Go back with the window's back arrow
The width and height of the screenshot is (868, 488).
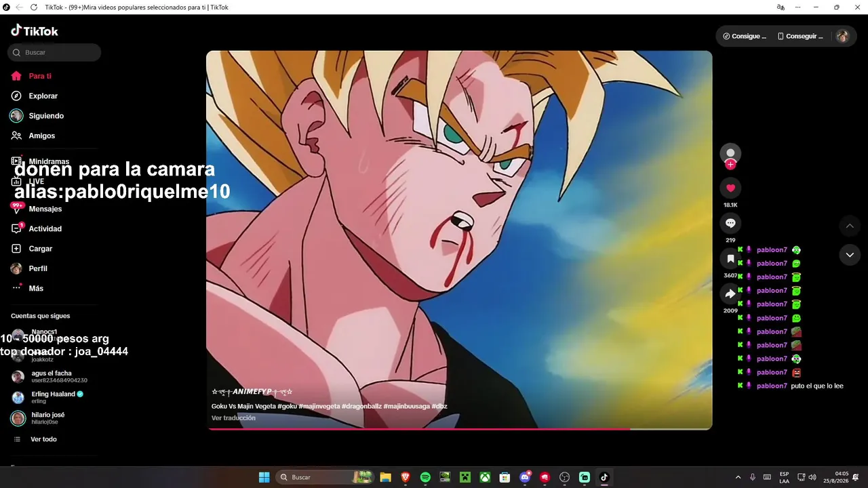pos(20,7)
